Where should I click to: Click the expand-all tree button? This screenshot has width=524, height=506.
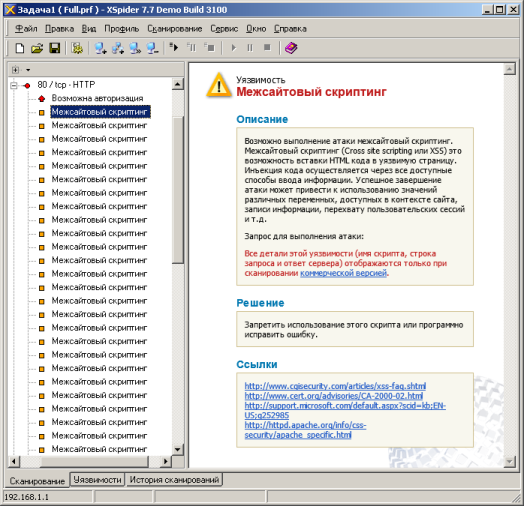(15, 70)
